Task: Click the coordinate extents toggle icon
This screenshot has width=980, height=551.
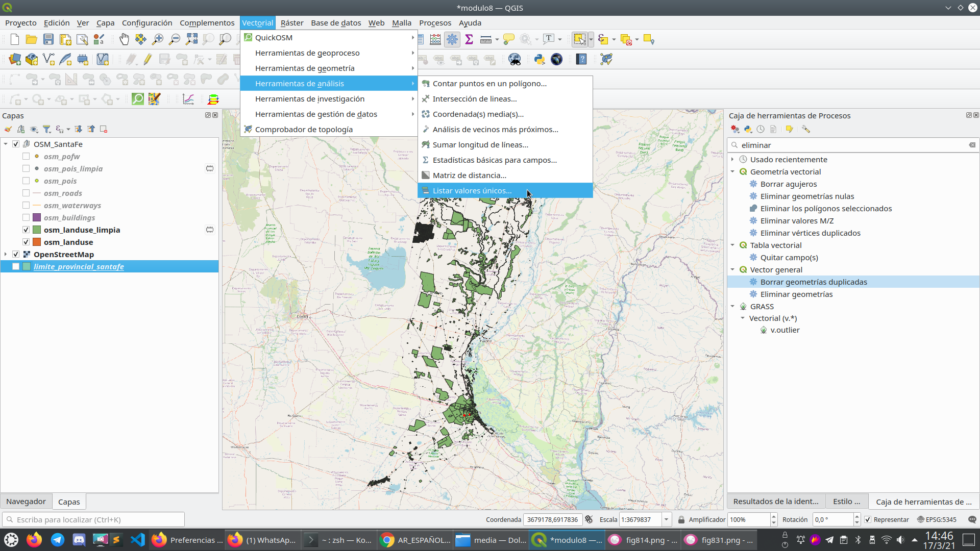Action: 589,519
